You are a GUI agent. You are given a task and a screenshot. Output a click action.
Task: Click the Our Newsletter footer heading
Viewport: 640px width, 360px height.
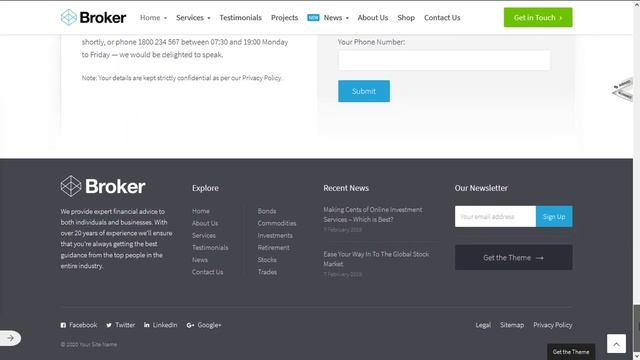[481, 188]
